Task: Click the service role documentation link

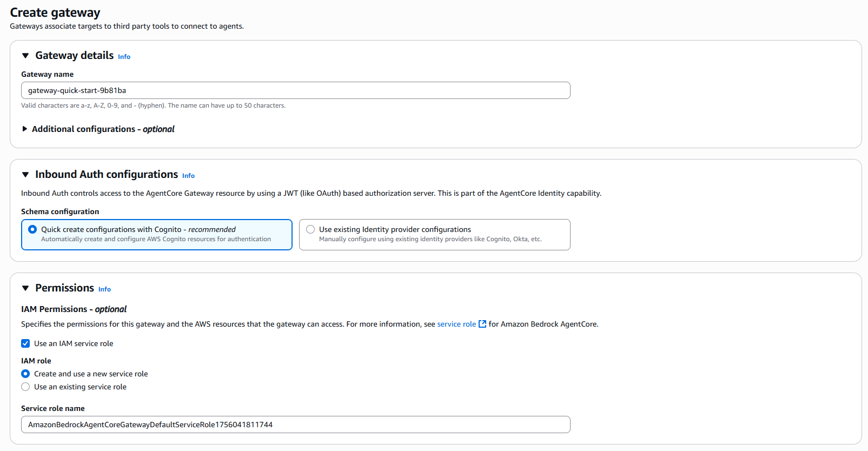Action: [x=456, y=324]
